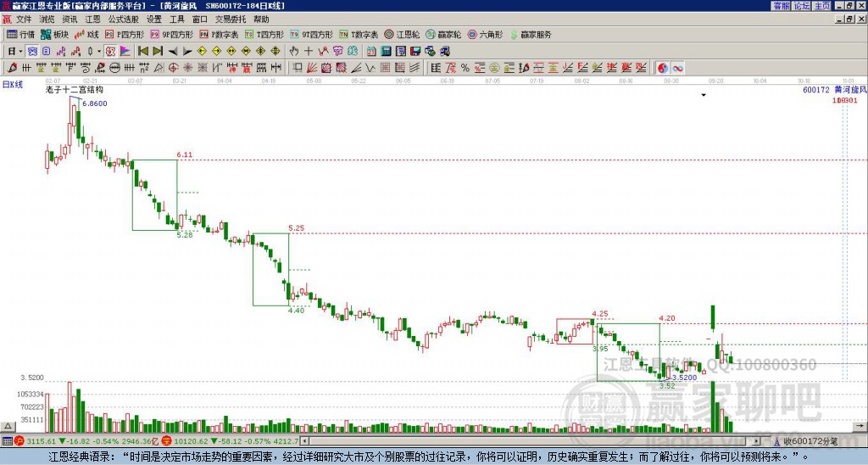868x465 pixels.
Task: Open the 窗口 menu
Action: tap(200, 20)
